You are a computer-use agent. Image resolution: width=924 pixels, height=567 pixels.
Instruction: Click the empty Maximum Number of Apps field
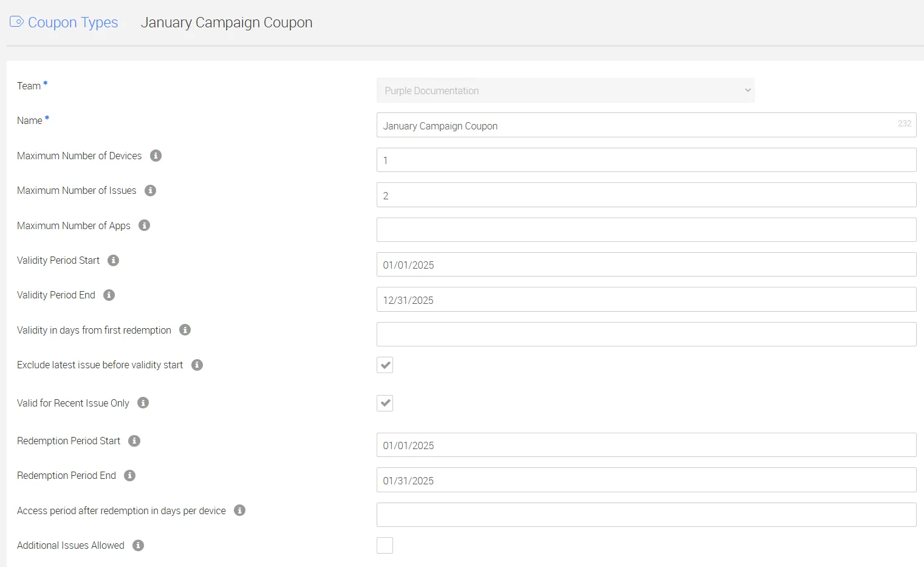point(646,230)
